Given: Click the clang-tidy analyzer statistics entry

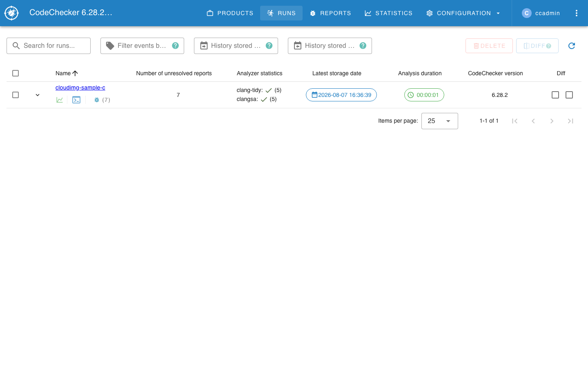Looking at the screenshot, I should (x=259, y=90).
